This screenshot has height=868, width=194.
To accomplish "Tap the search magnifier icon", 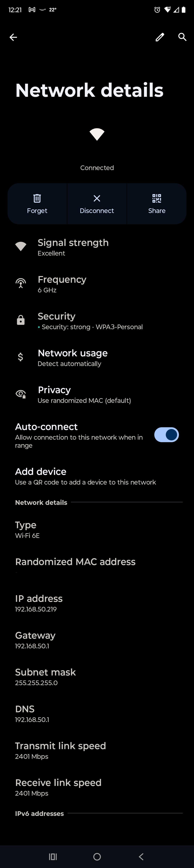I will pyautogui.click(x=182, y=37).
